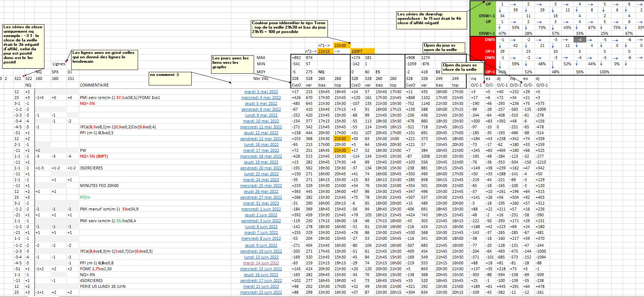Select the green "PCEm" comment cell
Screen dimensions: 644x297
click(x=85, y=197)
